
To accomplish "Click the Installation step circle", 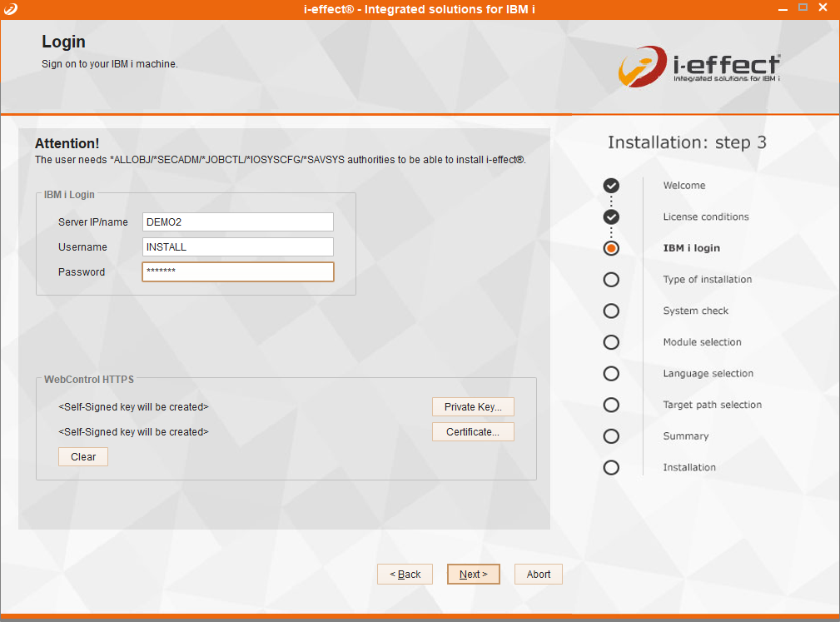I will click(x=611, y=467).
